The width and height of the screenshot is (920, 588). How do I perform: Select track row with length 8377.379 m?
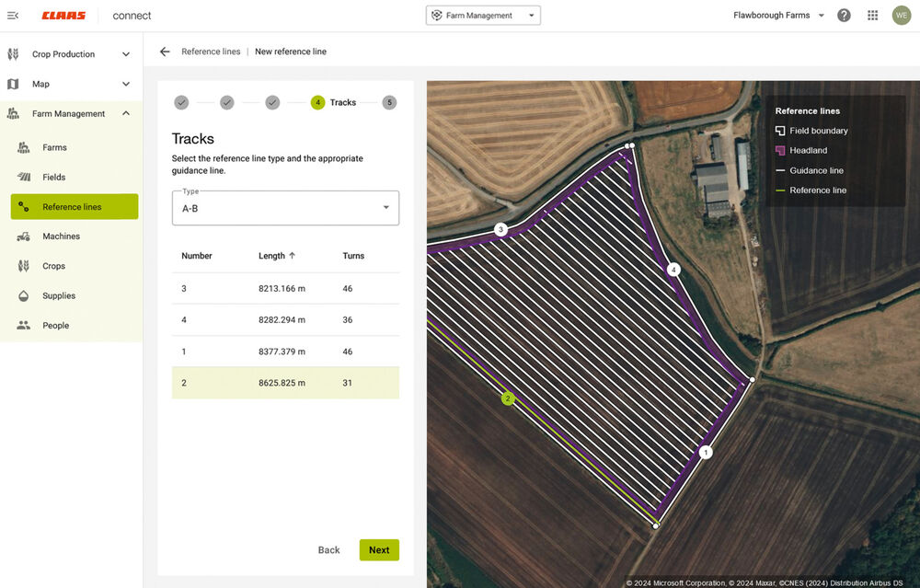pos(286,352)
